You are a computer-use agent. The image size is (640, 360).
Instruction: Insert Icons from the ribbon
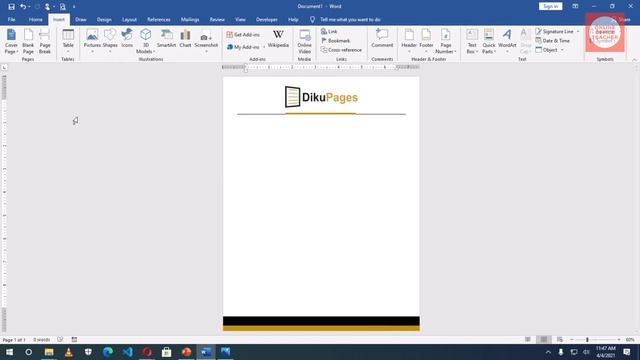tap(127, 39)
